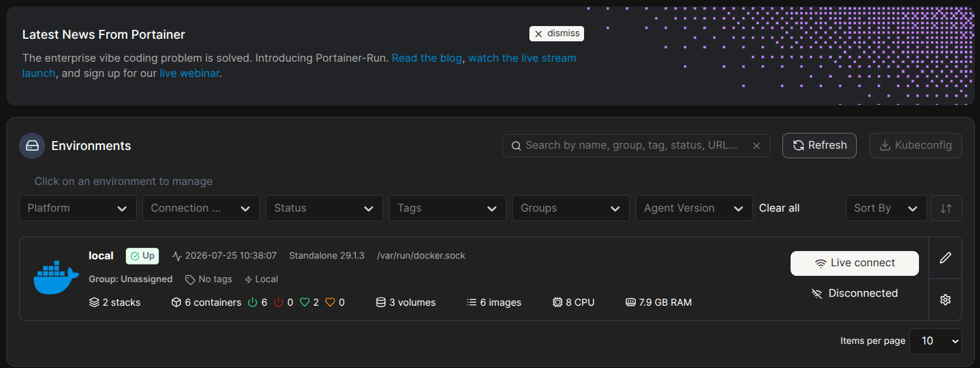Click 'Click on an environment to manage' text
This screenshot has width=980, height=368.
[x=123, y=181]
